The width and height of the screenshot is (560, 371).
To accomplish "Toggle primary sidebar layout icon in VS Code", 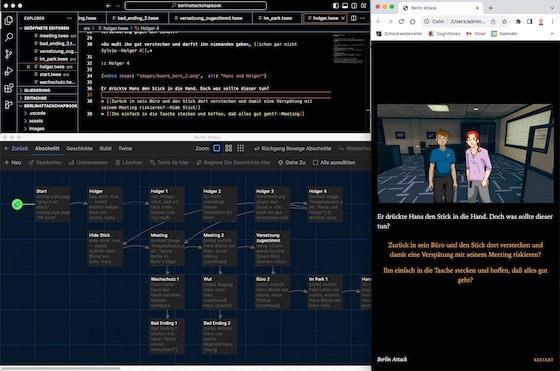I will [x=336, y=6].
